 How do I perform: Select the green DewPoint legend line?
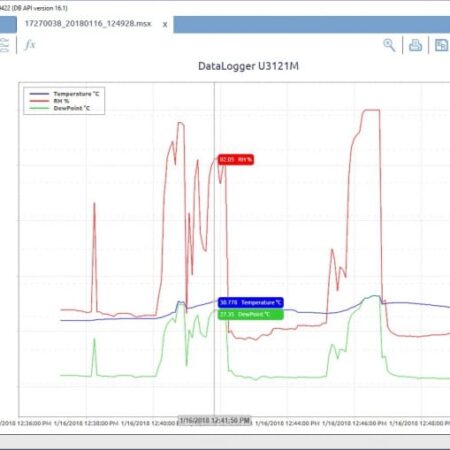[x=39, y=108]
